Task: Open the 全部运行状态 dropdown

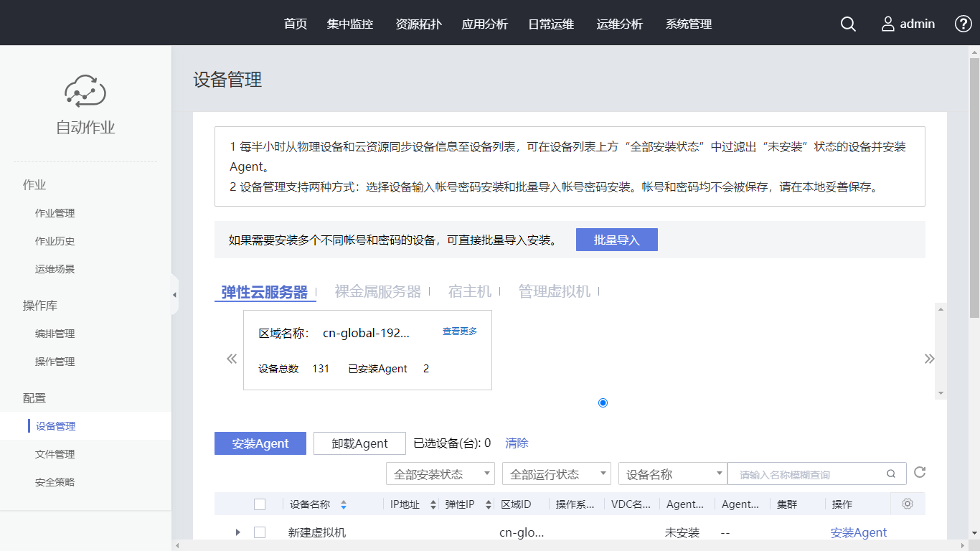Action: pyautogui.click(x=556, y=474)
